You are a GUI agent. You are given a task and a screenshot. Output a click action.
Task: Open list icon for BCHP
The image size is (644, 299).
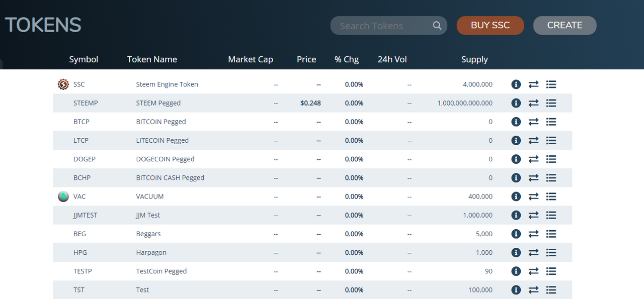(x=551, y=177)
